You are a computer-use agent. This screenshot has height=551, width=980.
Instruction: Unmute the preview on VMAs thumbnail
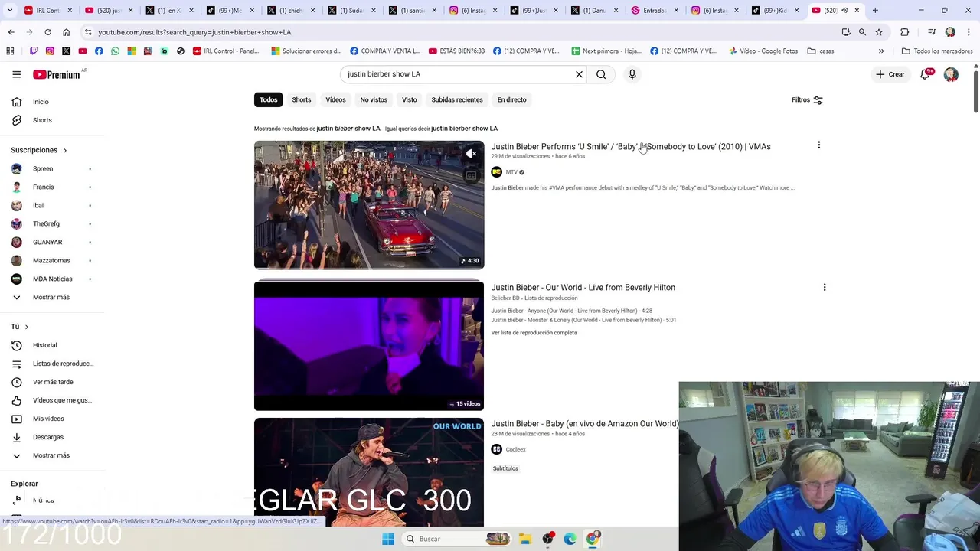pos(471,154)
